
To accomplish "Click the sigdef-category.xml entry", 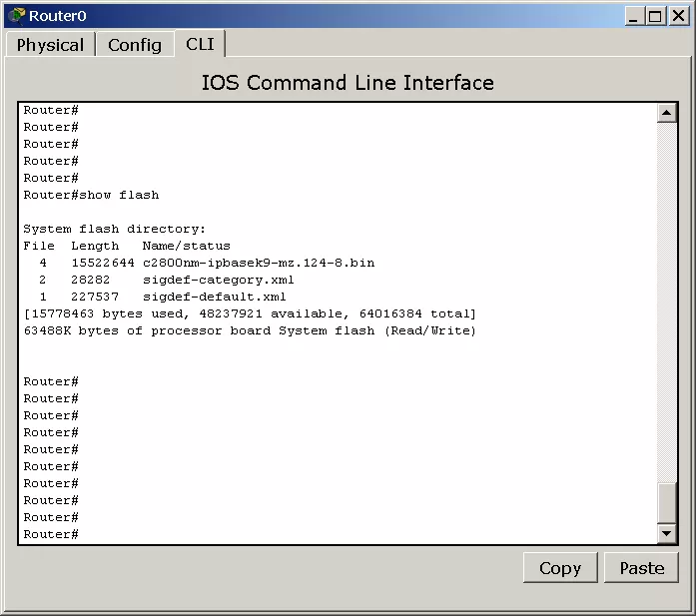I will point(218,280).
